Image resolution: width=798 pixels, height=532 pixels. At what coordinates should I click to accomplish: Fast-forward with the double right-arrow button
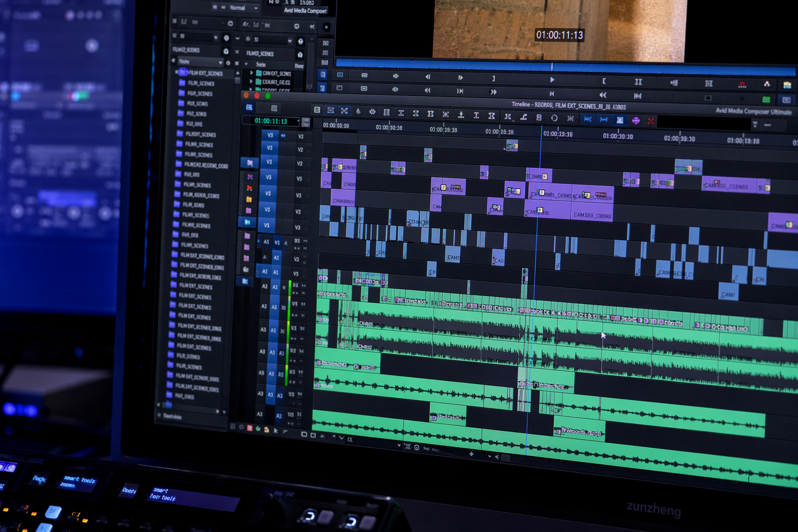coord(493,92)
